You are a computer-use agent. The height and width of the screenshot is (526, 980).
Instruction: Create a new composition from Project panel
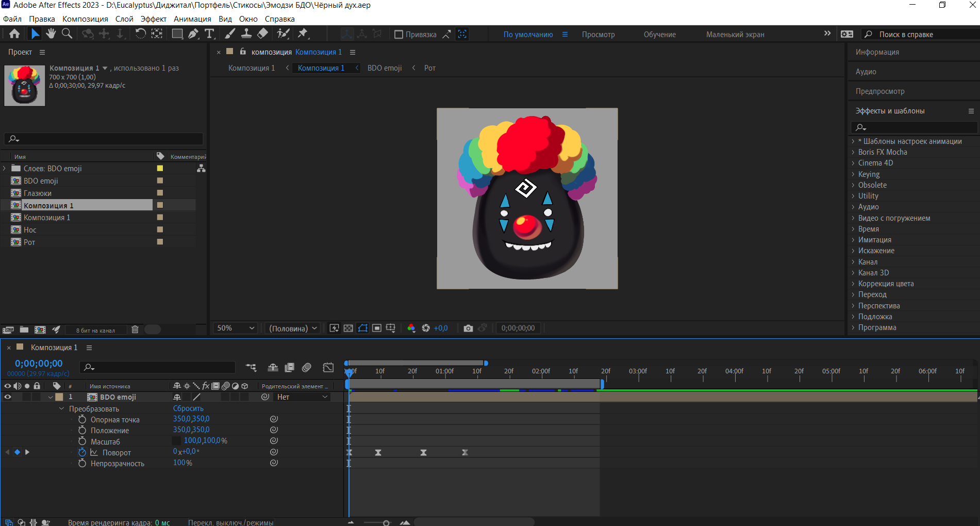[x=40, y=330]
